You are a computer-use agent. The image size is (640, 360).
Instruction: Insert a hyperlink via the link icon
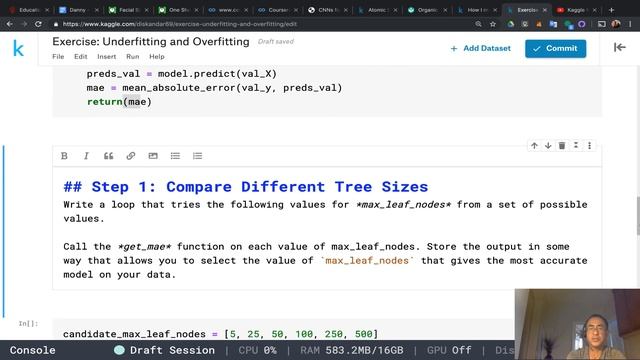tap(131, 156)
